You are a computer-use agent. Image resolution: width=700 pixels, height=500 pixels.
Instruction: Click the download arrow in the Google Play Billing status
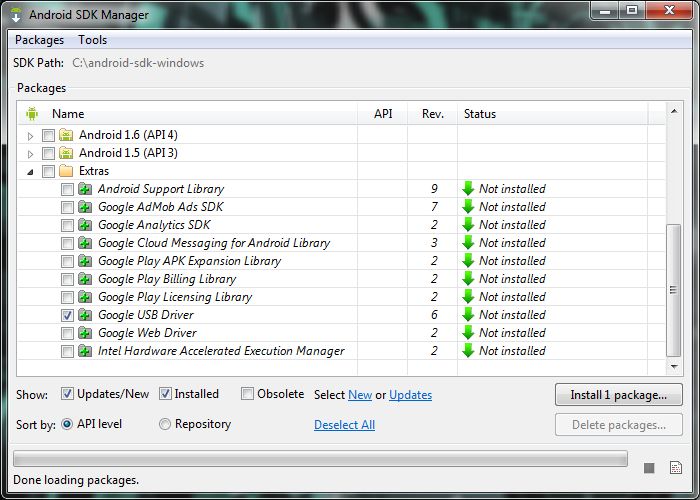tap(468, 279)
